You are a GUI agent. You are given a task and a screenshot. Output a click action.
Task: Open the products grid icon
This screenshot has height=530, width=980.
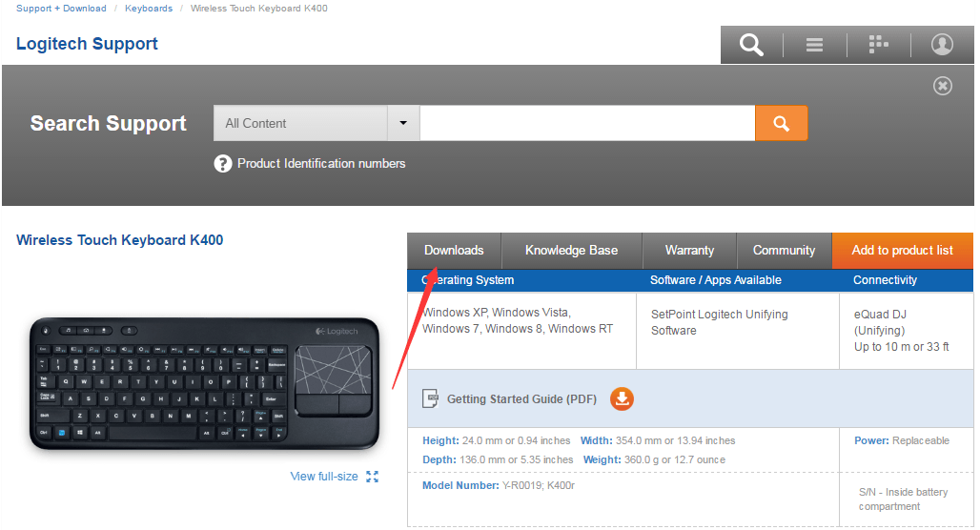[878, 45]
